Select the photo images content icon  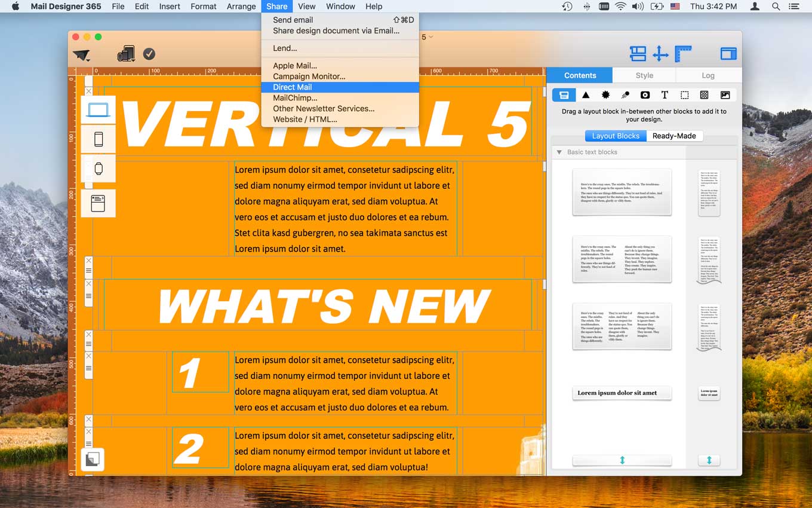pyautogui.click(x=725, y=95)
